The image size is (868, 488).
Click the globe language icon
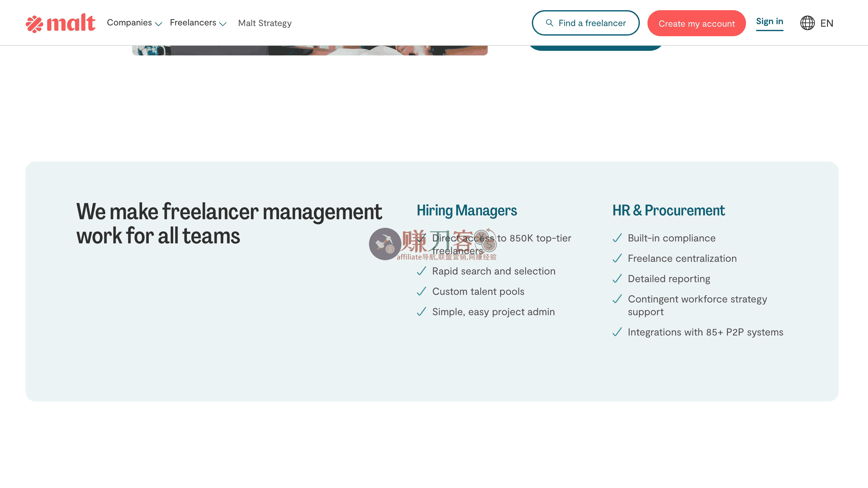807,23
